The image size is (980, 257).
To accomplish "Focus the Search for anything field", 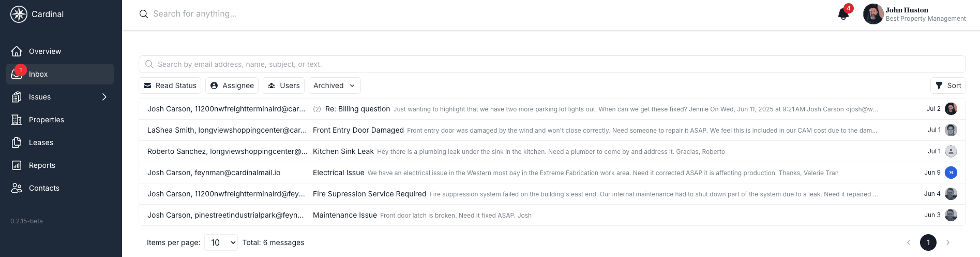I will [x=195, y=14].
